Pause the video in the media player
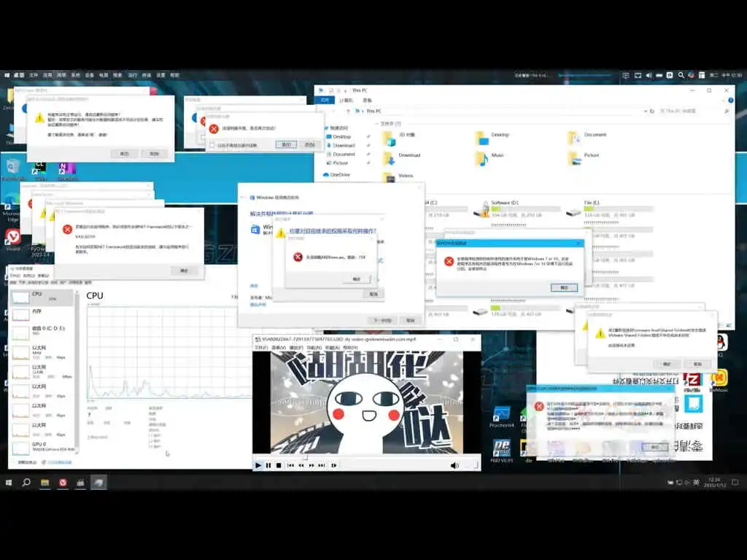747x560 pixels. tap(268, 464)
